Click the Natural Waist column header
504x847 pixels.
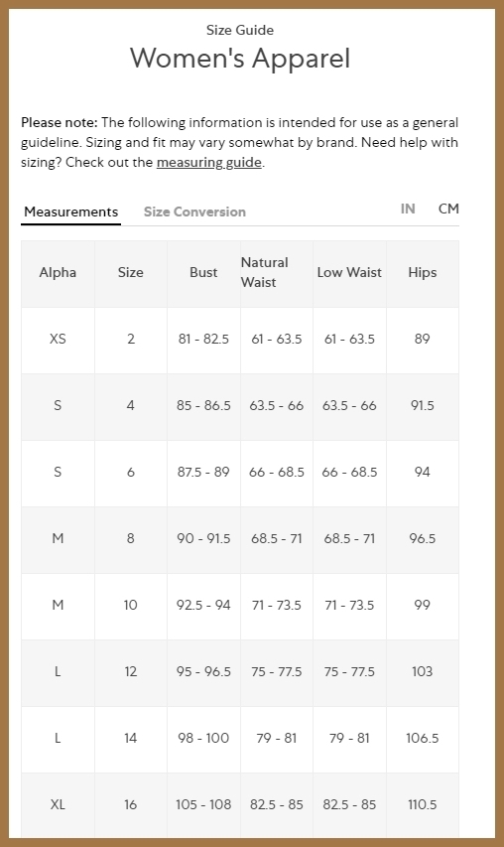click(x=265, y=272)
